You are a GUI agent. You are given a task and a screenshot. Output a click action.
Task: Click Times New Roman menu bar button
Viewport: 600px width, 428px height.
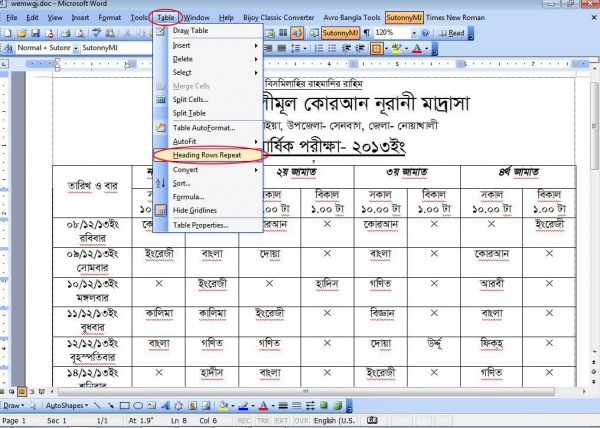click(455, 18)
